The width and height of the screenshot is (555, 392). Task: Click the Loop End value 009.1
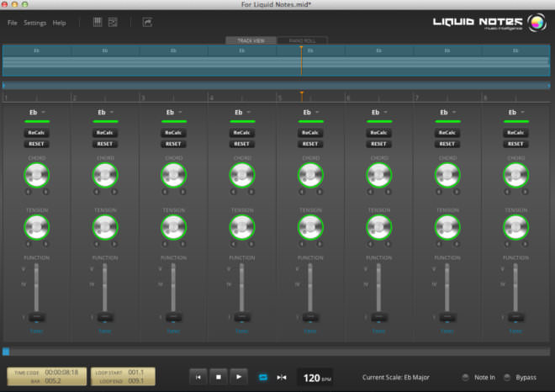point(136,381)
